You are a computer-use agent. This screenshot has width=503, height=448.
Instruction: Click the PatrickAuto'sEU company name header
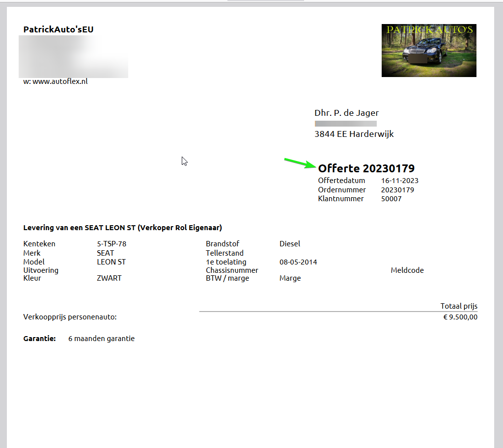(58, 29)
